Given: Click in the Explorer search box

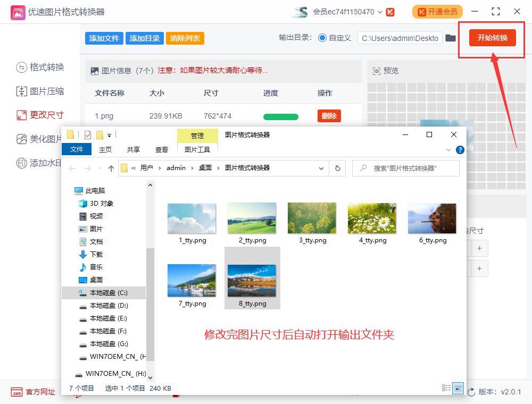Looking at the screenshot, I should pos(406,168).
